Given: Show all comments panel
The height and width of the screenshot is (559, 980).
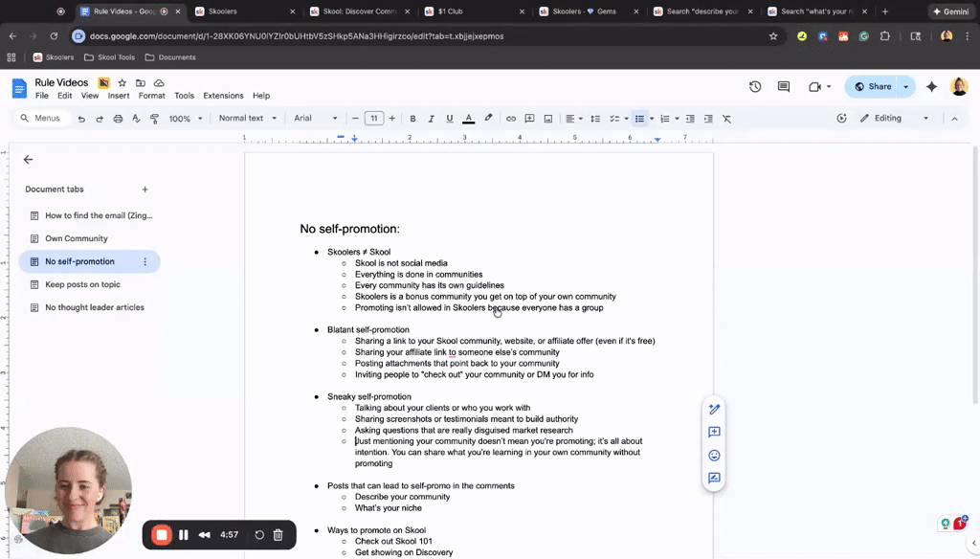Looking at the screenshot, I should [784, 87].
